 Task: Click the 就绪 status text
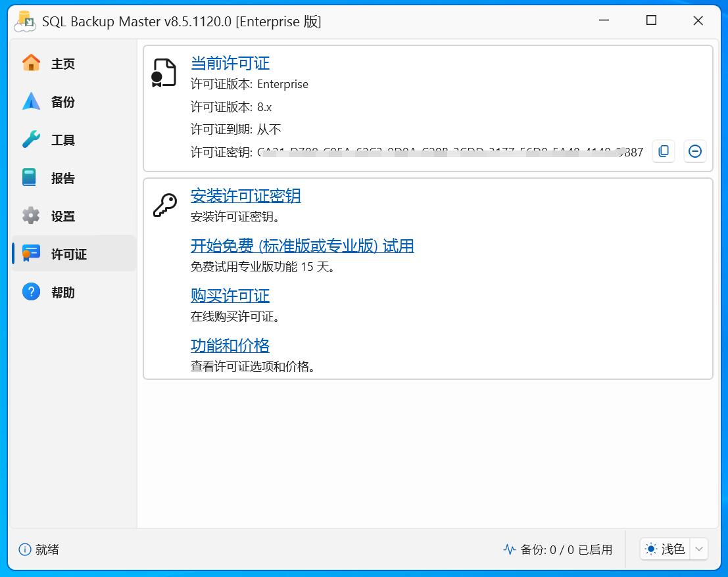click(47, 549)
